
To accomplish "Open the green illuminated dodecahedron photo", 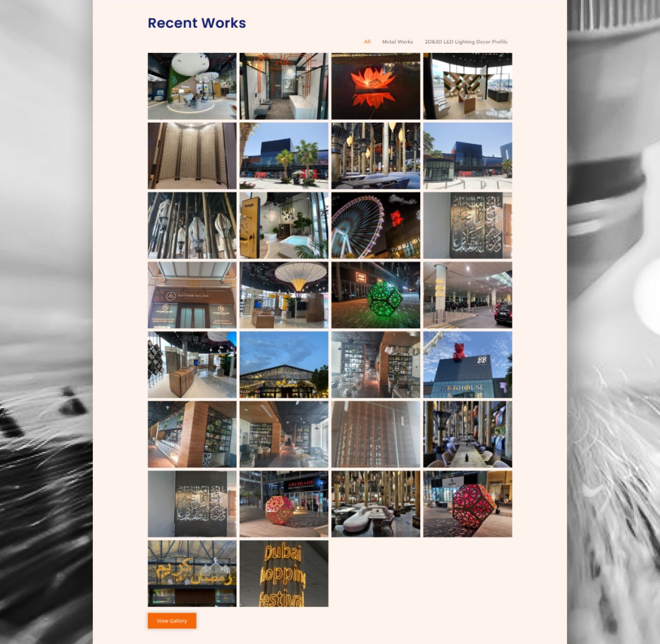I will pyautogui.click(x=375, y=295).
